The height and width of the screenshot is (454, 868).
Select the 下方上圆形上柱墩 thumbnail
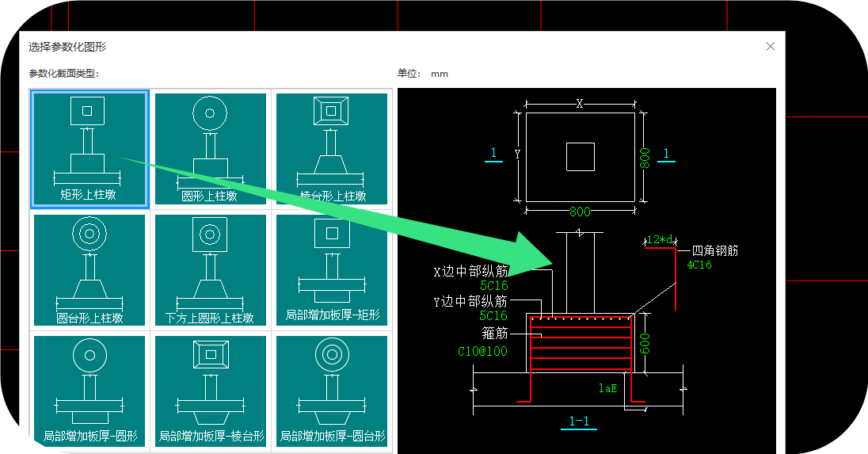point(211,270)
